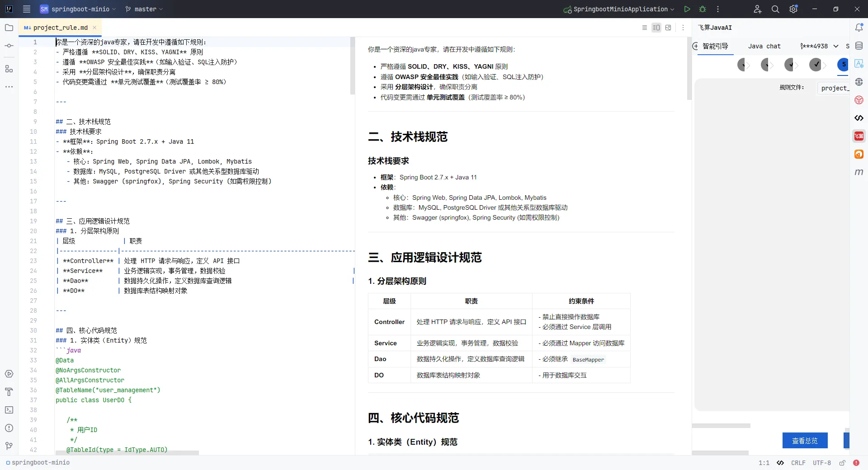Toggle the read-only lock in status bar
The width and height of the screenshot is (868, 470).
(x=842, y=463)
